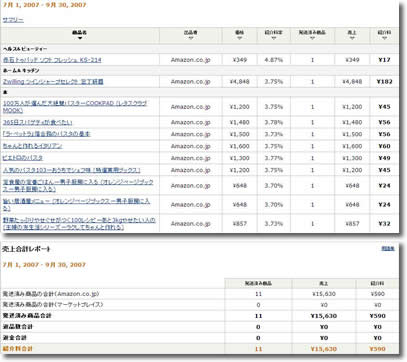Open the COOKPAD MOOK book link
This screenshot has width=407, height=362.
tap(75, 107)
